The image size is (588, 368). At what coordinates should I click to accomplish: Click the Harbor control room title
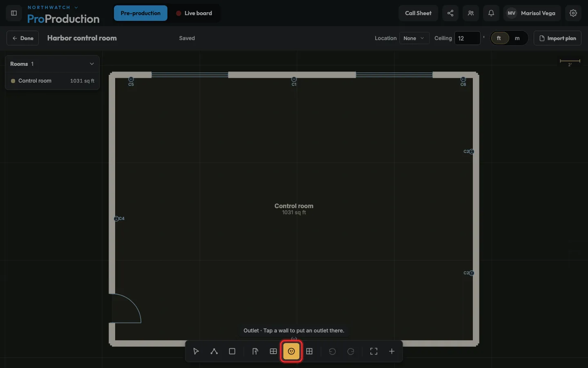click(x=82, y=38)
